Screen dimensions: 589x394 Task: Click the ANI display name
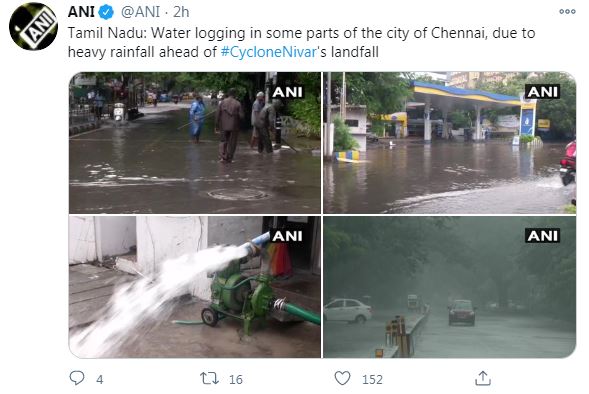81,12
